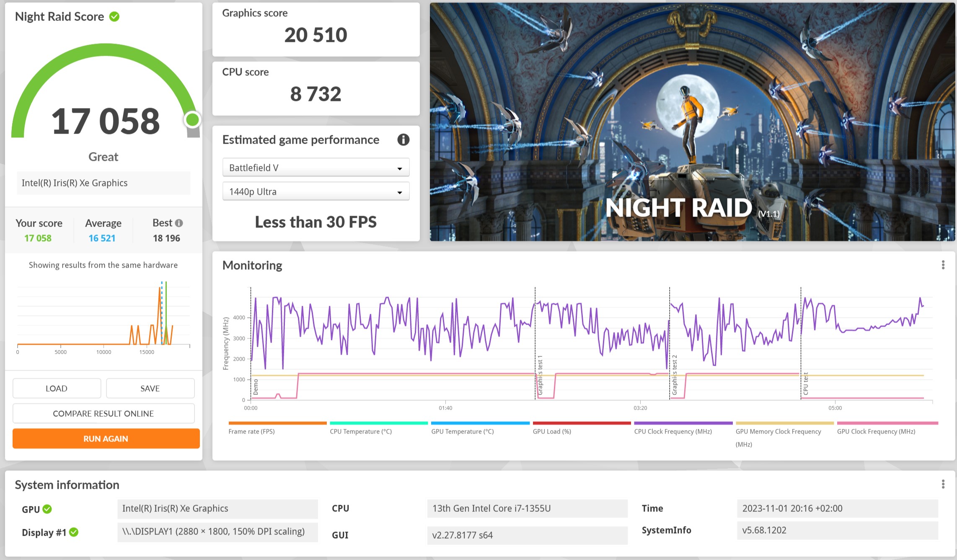Click the CPU field 13th Gen Intel Core i7-1355U
Screen dimensions: 957x560
(528, 508)
